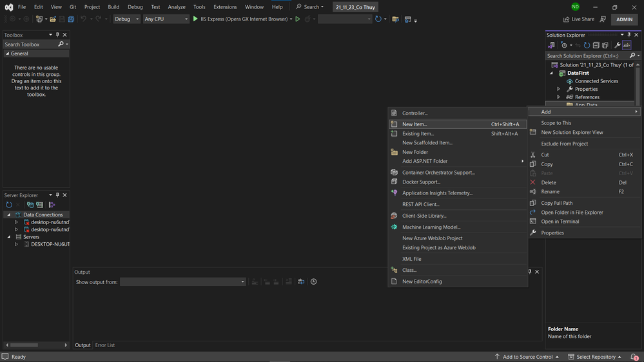Image resolution: width=644 pixels, height=362 pixels.
Task: Choose Class... from the Add submenu
Action: click(x=458, y=270)
